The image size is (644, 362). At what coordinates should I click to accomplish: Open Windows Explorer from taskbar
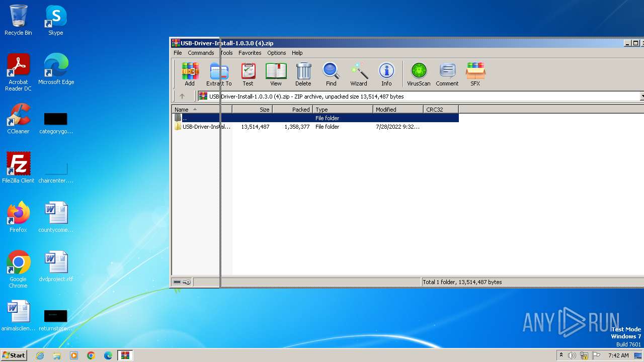tap(57, 355)
